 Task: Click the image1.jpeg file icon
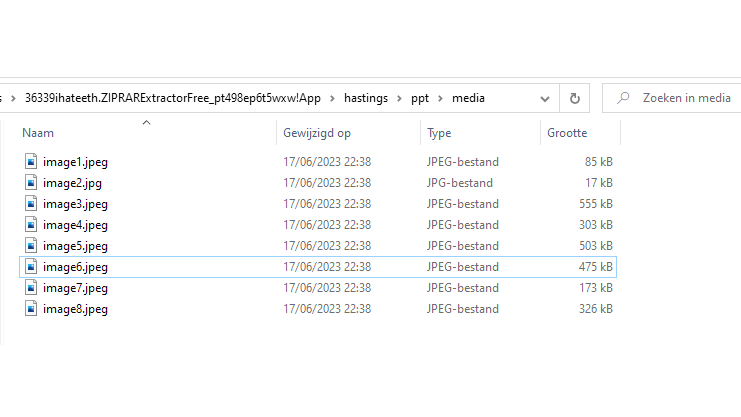pyautogui.click(x=31, y=162)
